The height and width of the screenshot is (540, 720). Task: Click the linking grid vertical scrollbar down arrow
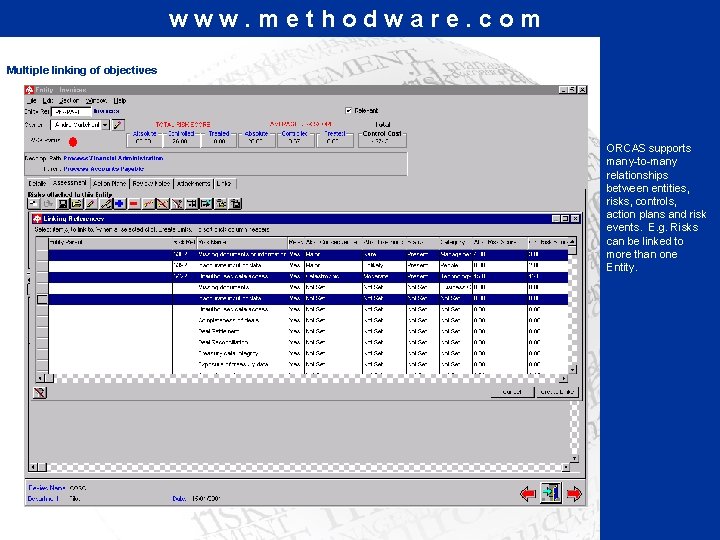tap(573, 370)
